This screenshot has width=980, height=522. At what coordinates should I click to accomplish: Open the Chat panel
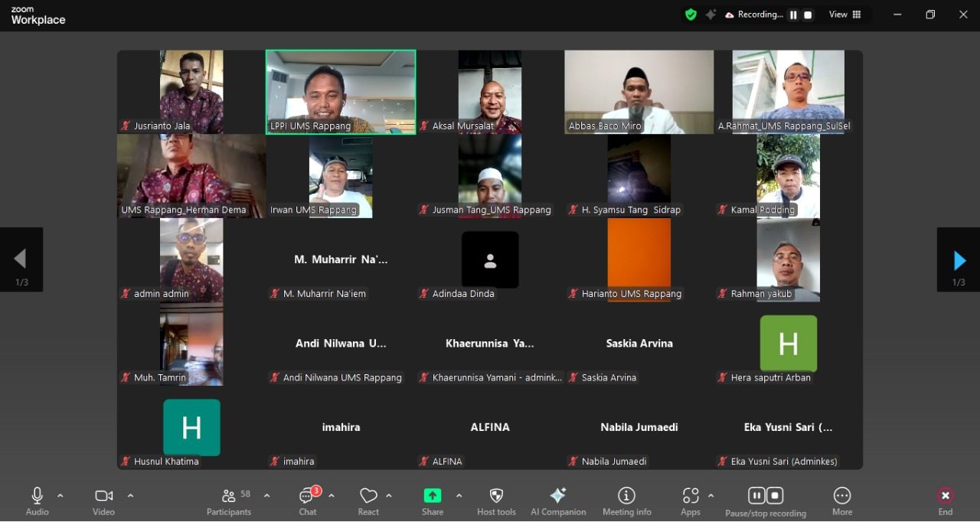pos(309,501)
